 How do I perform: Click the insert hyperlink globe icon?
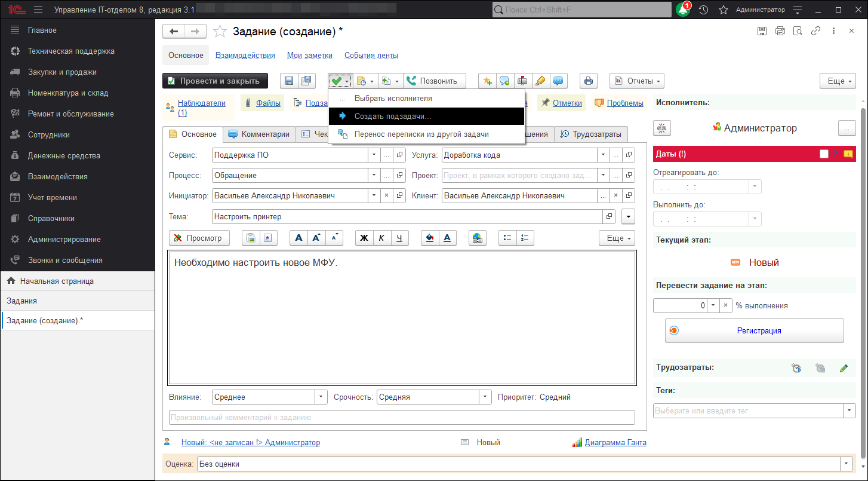pyautogui.click(x=477, y=238)
